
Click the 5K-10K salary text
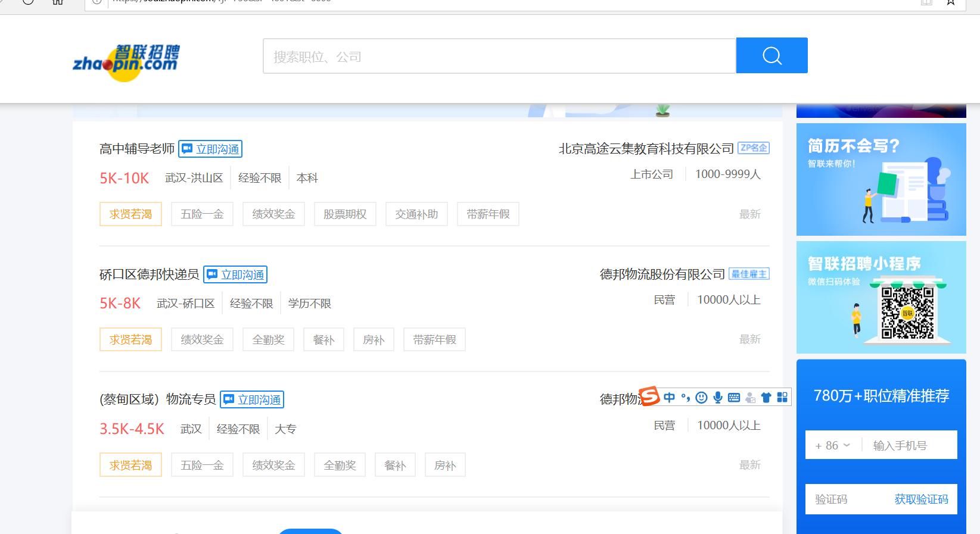pos(124,178)
